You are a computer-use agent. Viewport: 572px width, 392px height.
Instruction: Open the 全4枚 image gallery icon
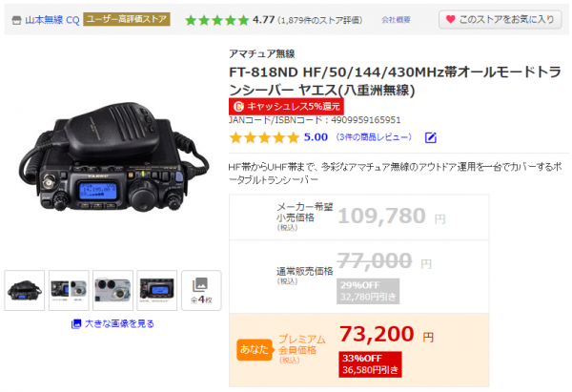[x=201, y=291]
